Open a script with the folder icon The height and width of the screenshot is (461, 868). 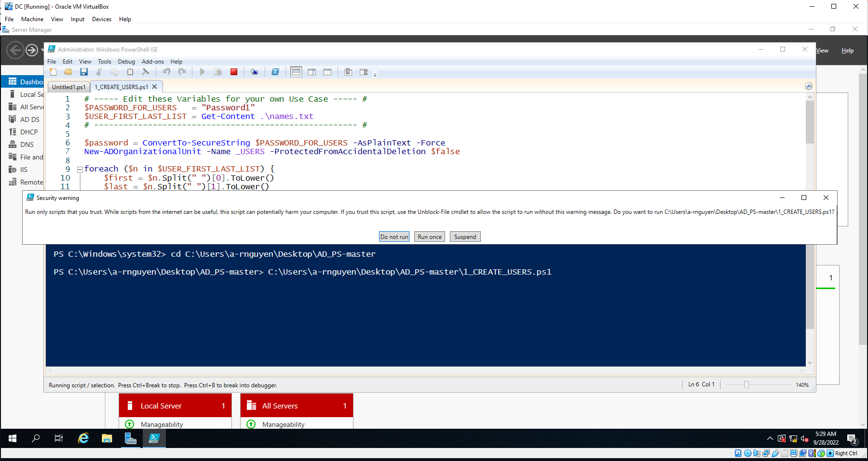pos(68,72)
